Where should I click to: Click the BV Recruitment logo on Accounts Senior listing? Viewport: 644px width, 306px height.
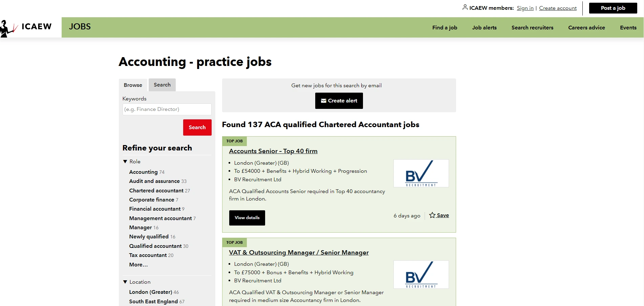click(x=421, y=173)
